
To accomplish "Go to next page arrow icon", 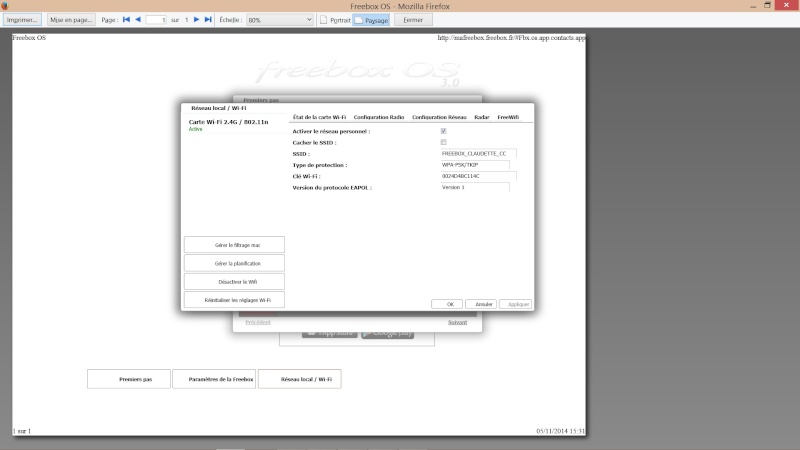I will pyautogui.click(x=196, y=19).
